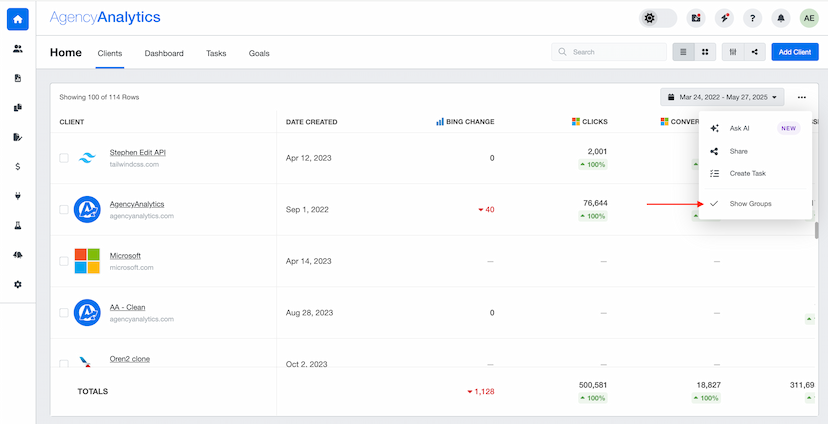Viewport: 828px width, 424px height.
Task: Open the integrations plug icon in sidebar
Action: click(x=17, y=196)
